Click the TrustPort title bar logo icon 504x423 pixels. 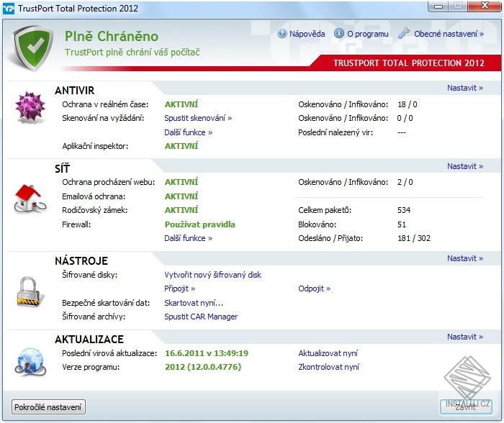click(9, 9)
